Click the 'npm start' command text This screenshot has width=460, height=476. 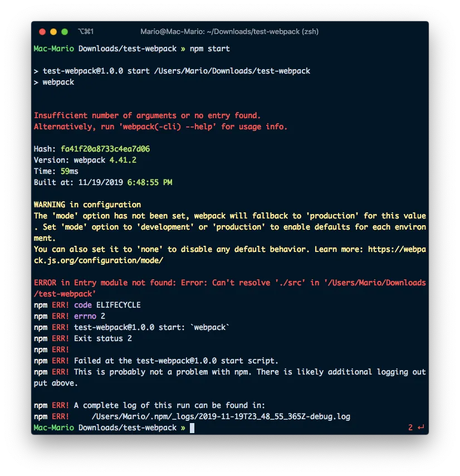pyautogui.click(x=209, y=49)
